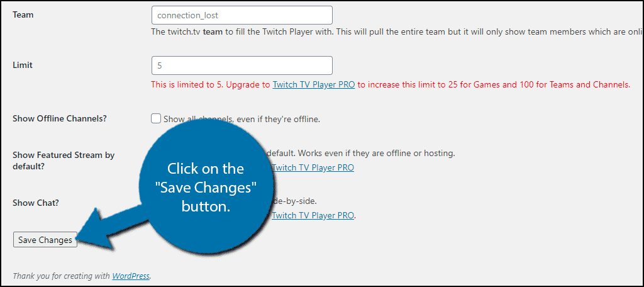Open Twitch TV Player PRO link in the red limit notice
The image size is (644, 287).
[x=314, y=85]
